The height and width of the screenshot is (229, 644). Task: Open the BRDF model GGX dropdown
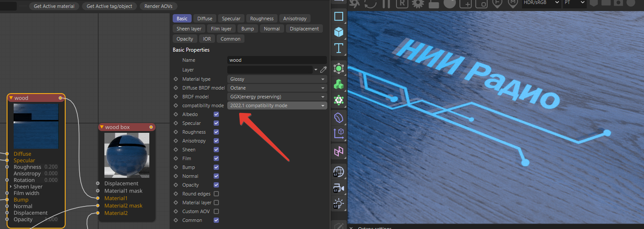click(277, 97)
